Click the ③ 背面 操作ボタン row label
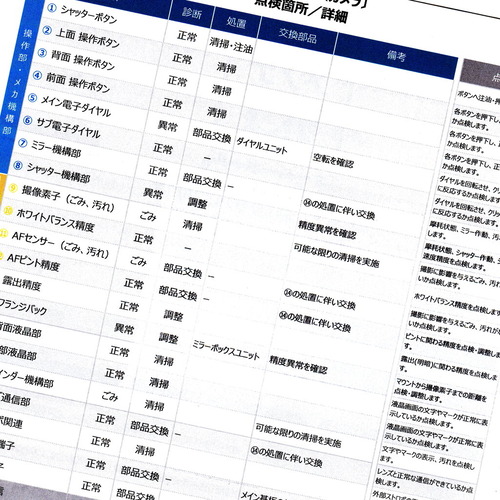 pyautogui.click(x=76, y=59)
